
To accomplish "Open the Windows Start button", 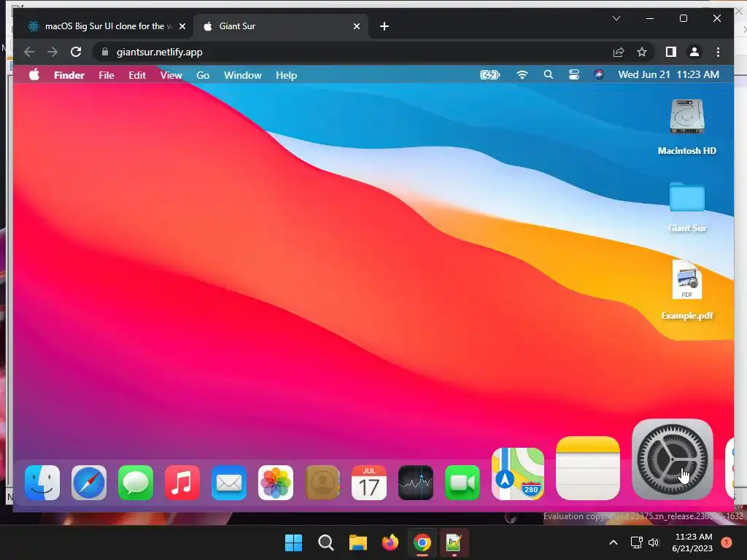I will point(293,542).
